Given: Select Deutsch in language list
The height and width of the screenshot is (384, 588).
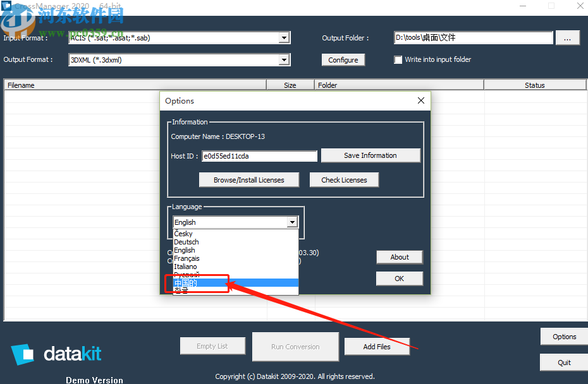Looking at the screenshot, I should pyautogui.click(x=235, y=242).
